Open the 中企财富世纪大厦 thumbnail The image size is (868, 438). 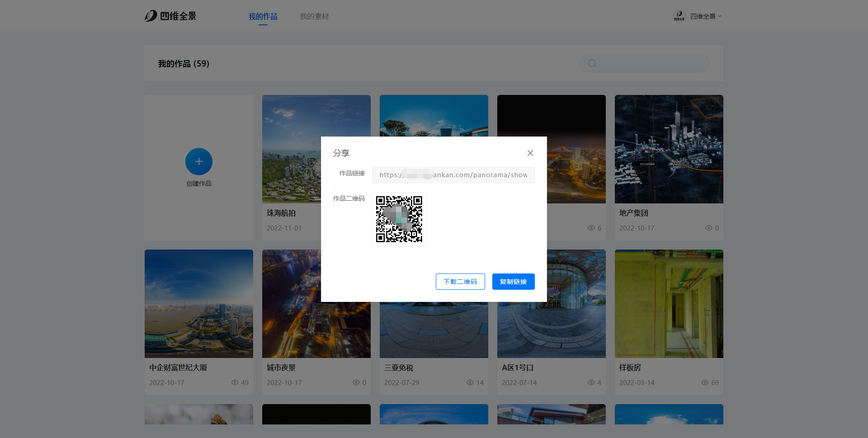coord(199,304)
